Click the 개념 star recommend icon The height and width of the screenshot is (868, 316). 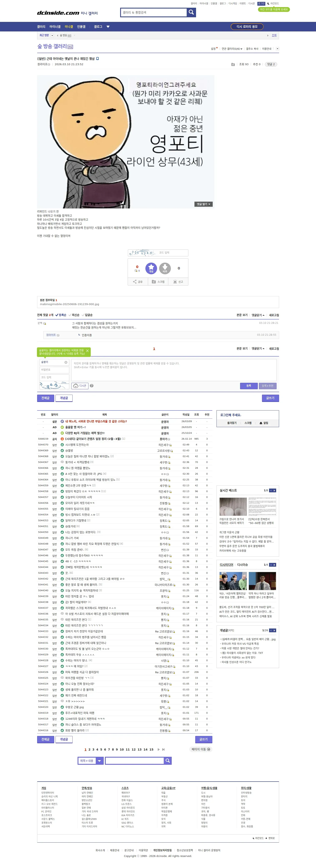click(151, 268)
